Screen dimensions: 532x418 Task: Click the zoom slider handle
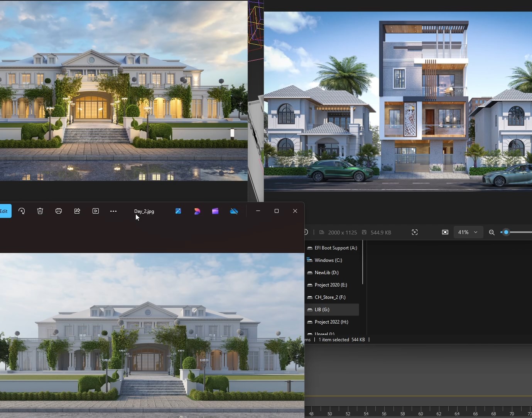pyautogui.click(x=506, y=232)
